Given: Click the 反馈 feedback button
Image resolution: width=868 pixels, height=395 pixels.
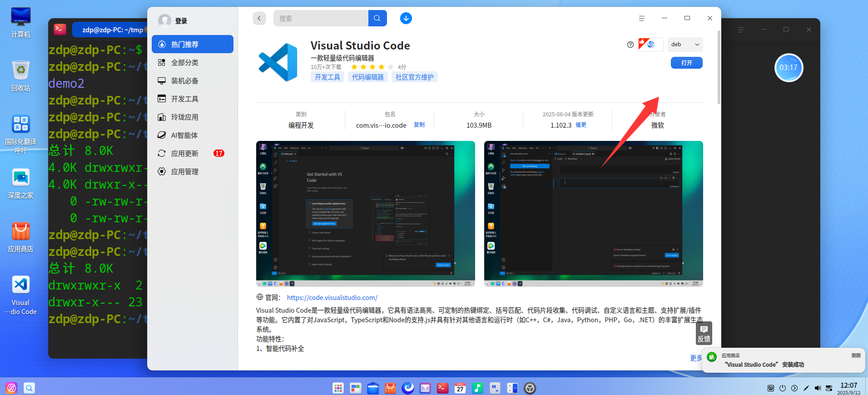Looking at the screenshot, I should tap(704, 334).
